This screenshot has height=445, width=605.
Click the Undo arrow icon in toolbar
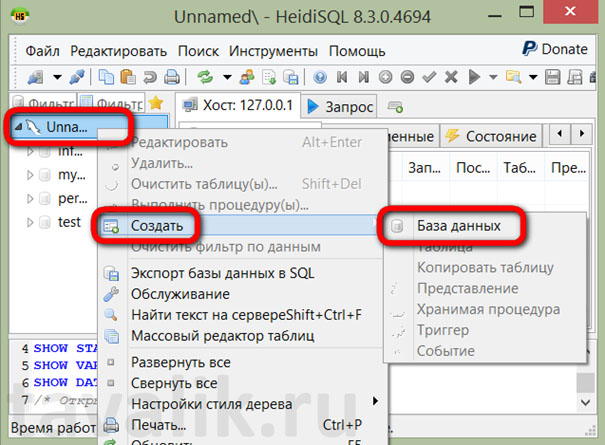(150, 77)
